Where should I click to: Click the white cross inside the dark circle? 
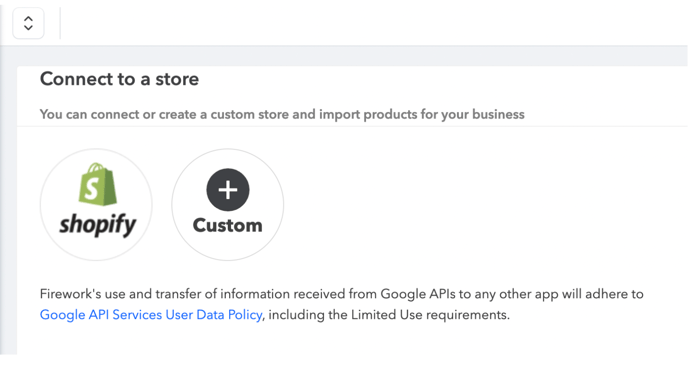(228, 190)
